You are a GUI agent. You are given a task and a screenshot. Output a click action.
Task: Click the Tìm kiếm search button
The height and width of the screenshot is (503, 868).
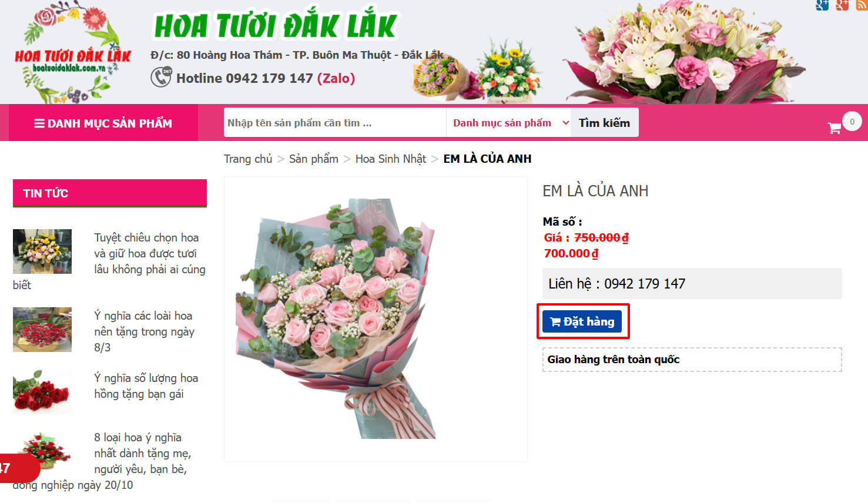coord(604,123)
